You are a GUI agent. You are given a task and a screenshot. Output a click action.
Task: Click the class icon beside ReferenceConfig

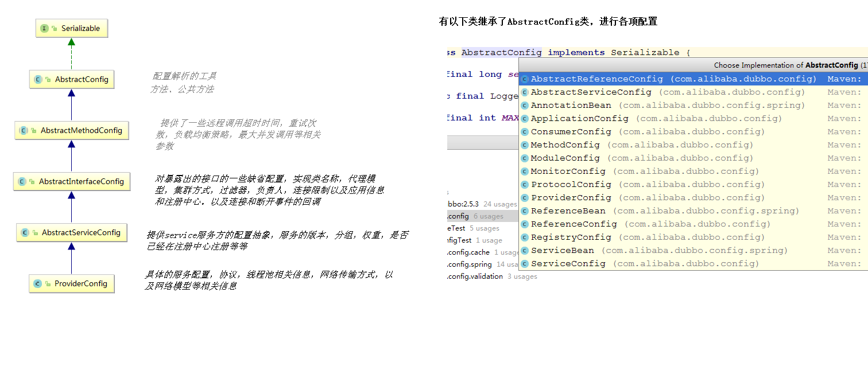point(524,224)
